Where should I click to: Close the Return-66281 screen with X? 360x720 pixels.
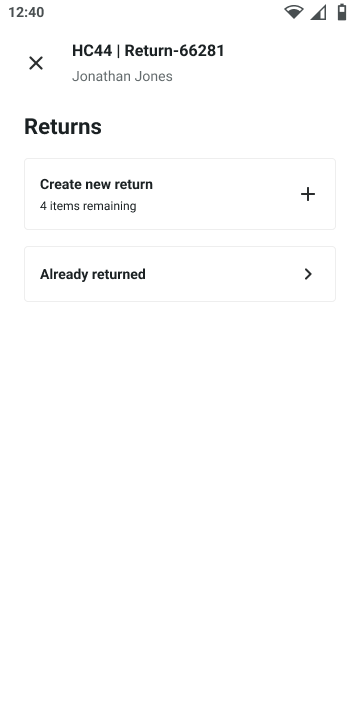(36, 63)
